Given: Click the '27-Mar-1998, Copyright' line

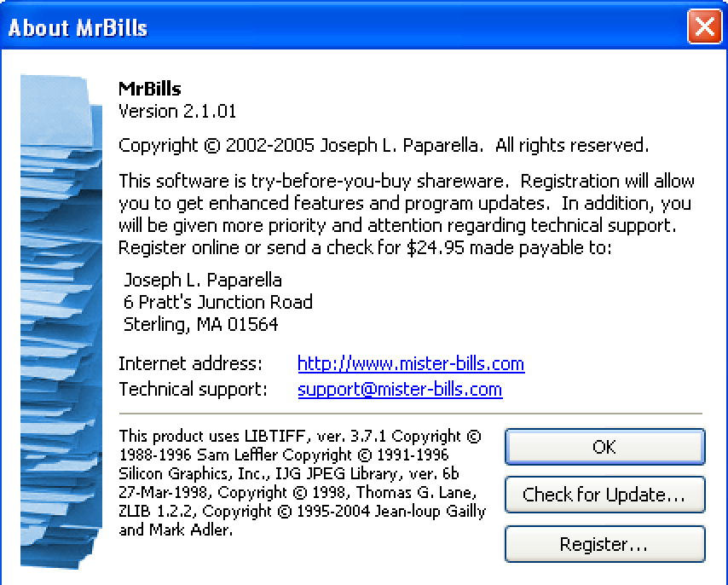Looking at the screenshot, I should click(x=298, y=492).
